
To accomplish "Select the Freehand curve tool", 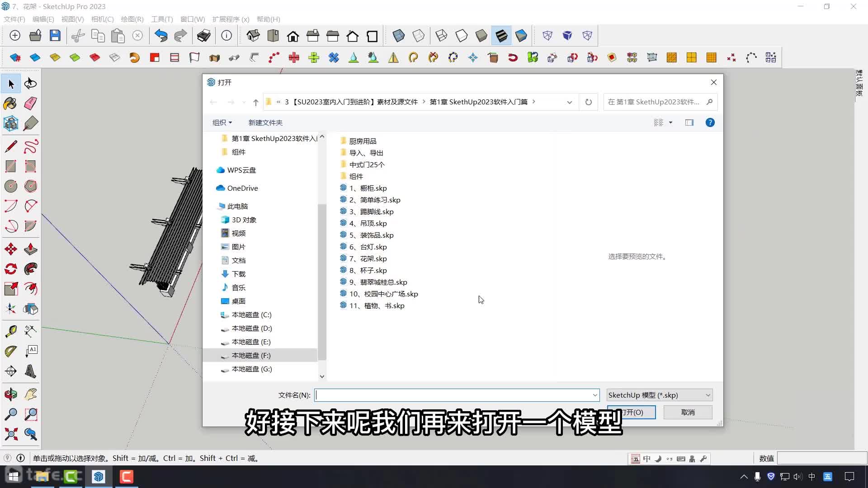I will tap(31, 146).
